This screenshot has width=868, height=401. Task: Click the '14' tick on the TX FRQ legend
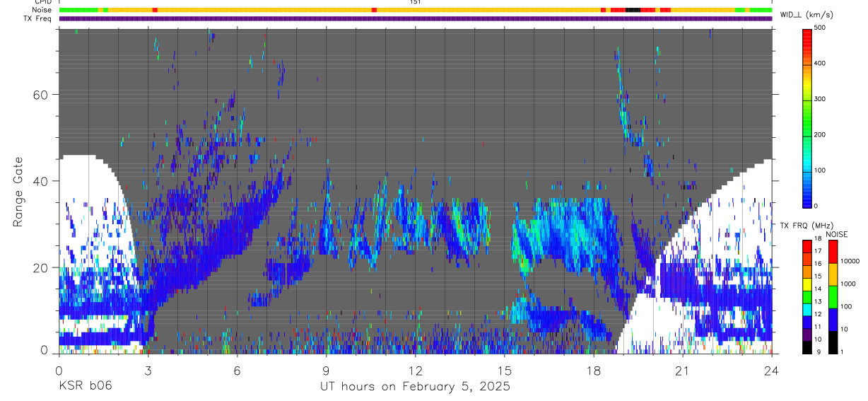(x=818, y=289)
